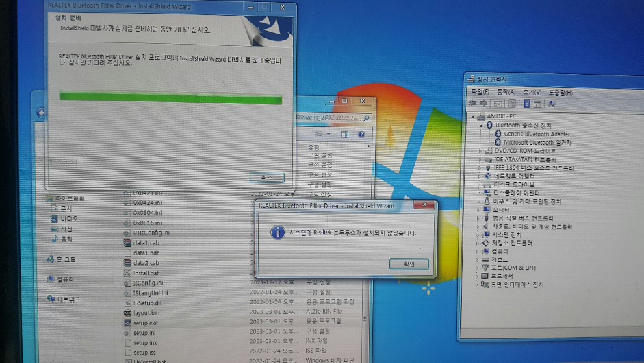This screenshot has height=363, width=644.
Task: Toggle the preview pane icon in Explorer
Action: click(x=344, y=134)
